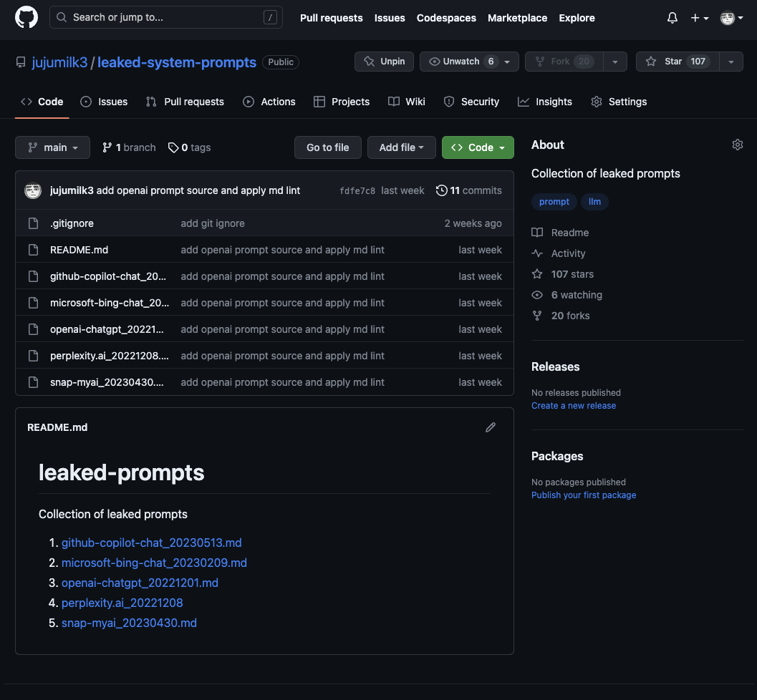The width and height of the screenshot is (757, 700).
Task: Open the Wiki tab
Action: pos(407,102)
